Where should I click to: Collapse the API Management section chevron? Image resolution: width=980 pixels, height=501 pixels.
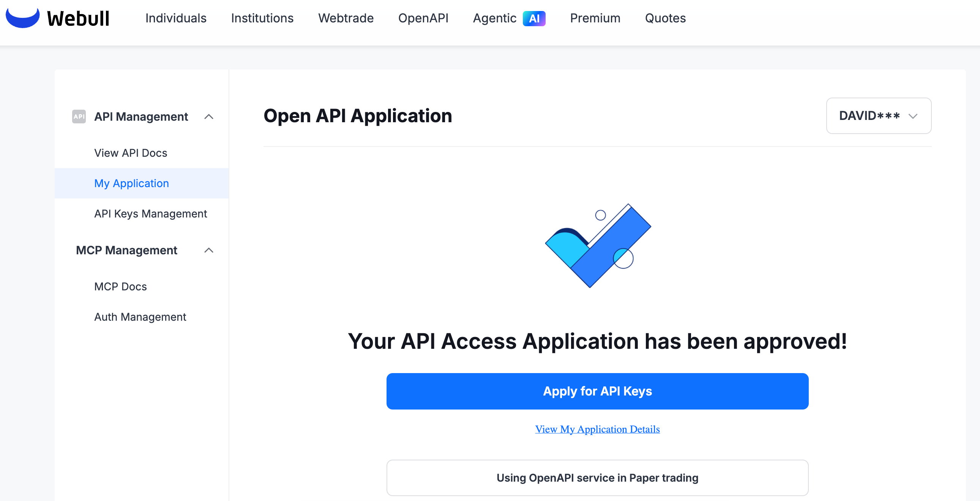(x=209, y=117)
